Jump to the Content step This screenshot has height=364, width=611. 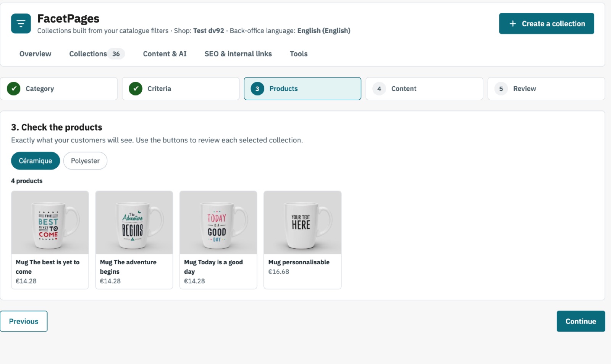(424, 89)
